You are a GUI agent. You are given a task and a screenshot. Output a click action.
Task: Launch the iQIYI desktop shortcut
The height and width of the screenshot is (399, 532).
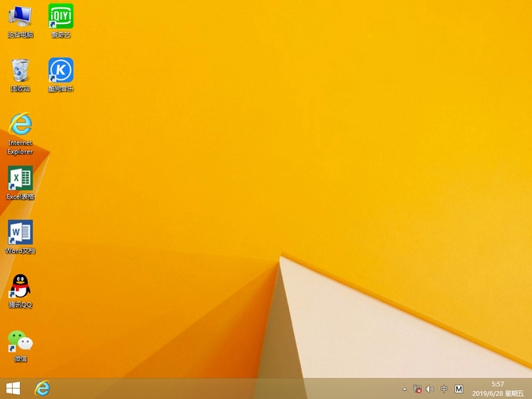(61, 21)
